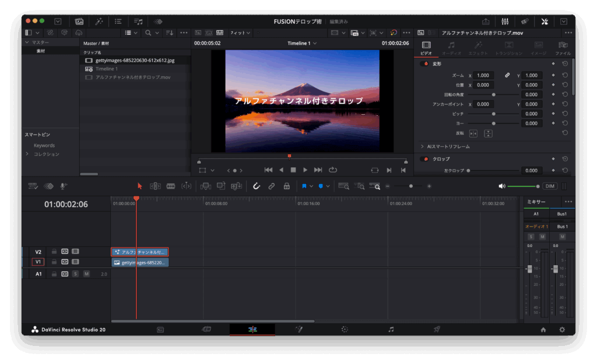The image size is (597, 364).
Task: Click horizontal flip icon next to 反転
Action: point(473,133)
